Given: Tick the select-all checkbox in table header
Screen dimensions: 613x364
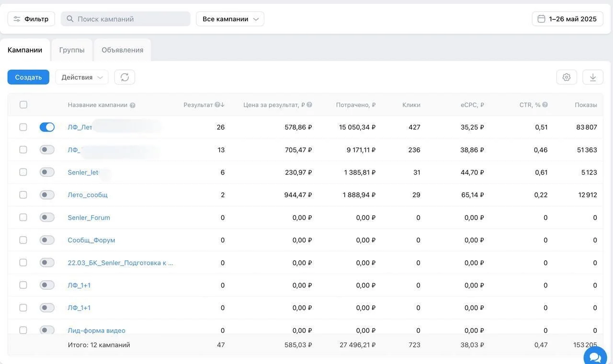Looking at the screenshot, I should (x=23, y=105).
